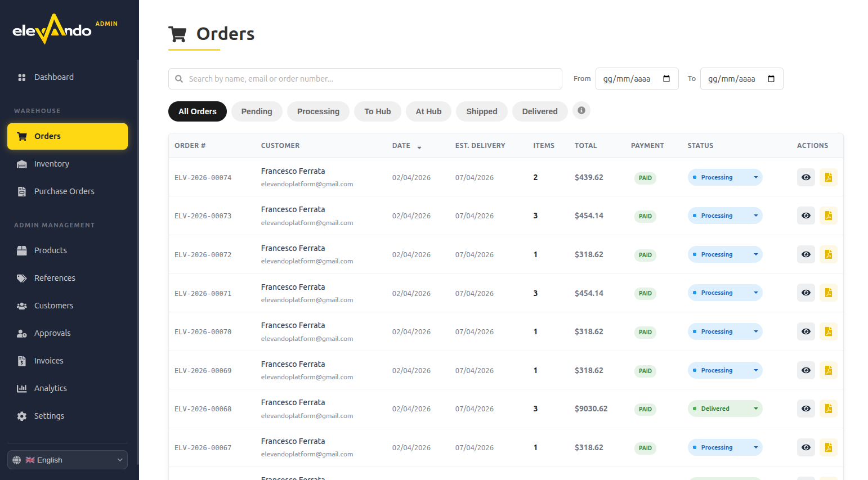View details of order ELV-2026-00070

(806, 331)
